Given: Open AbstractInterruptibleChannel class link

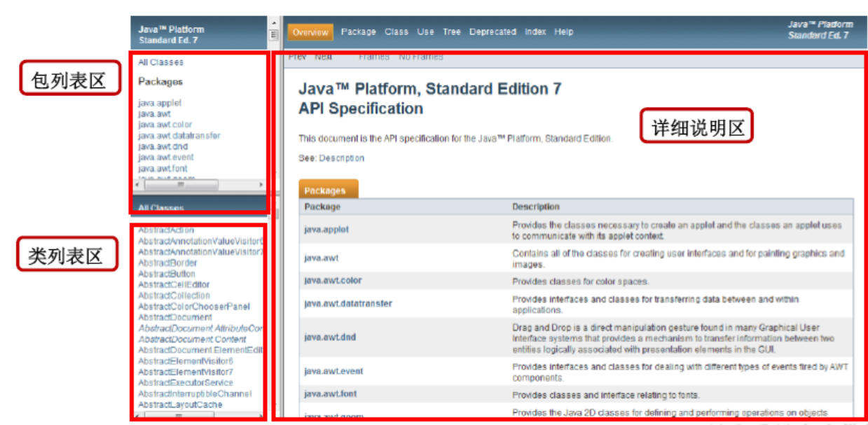Looking at the screenshot, I should pyautogui.click(x=195, y=394).
